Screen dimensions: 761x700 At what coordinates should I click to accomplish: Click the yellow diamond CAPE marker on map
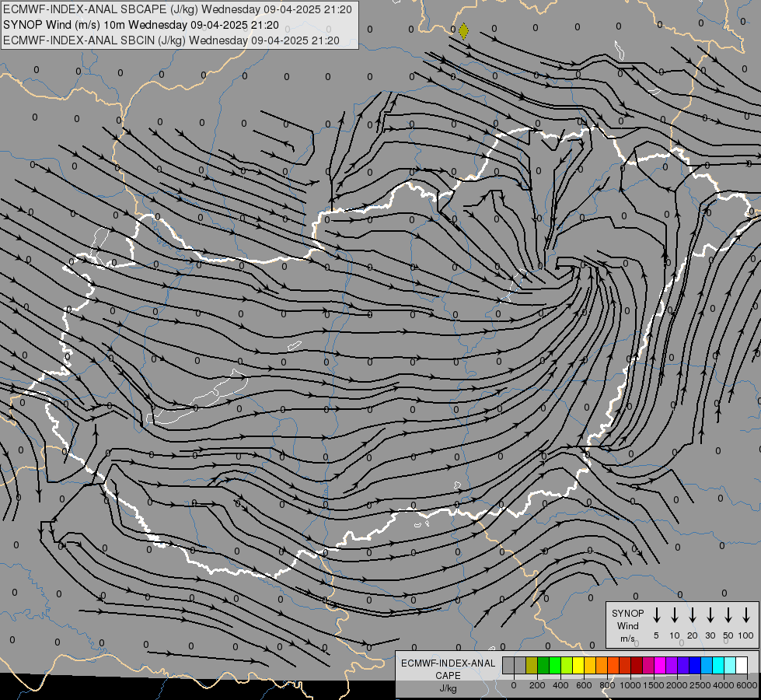(x=463, y=31)
